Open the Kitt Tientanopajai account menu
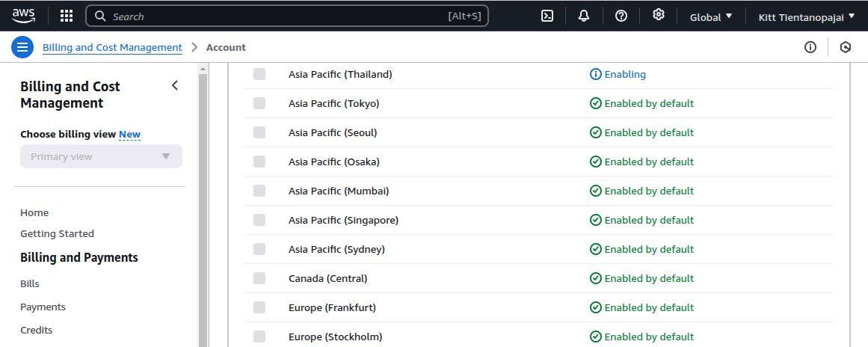Viewport: 868px width, 347px height. (x=806, y=16)
